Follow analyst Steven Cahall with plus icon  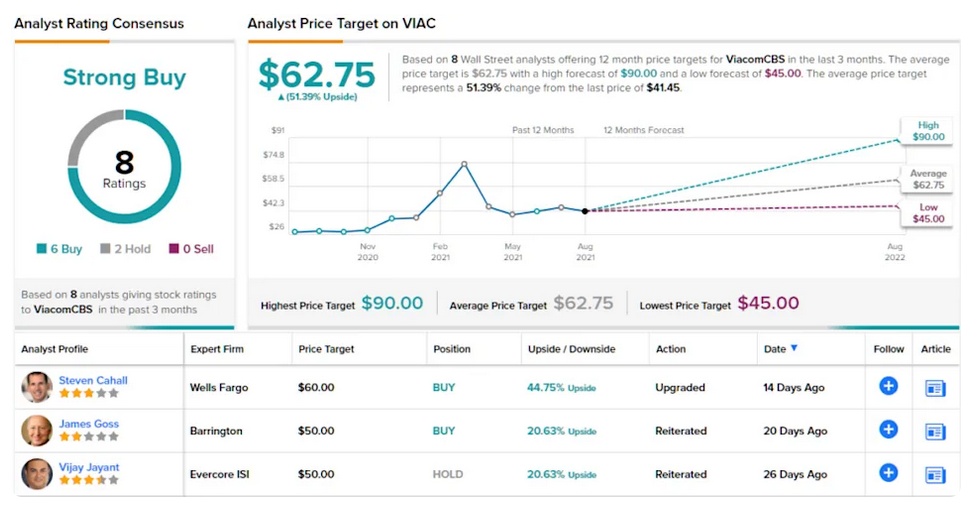888,386
